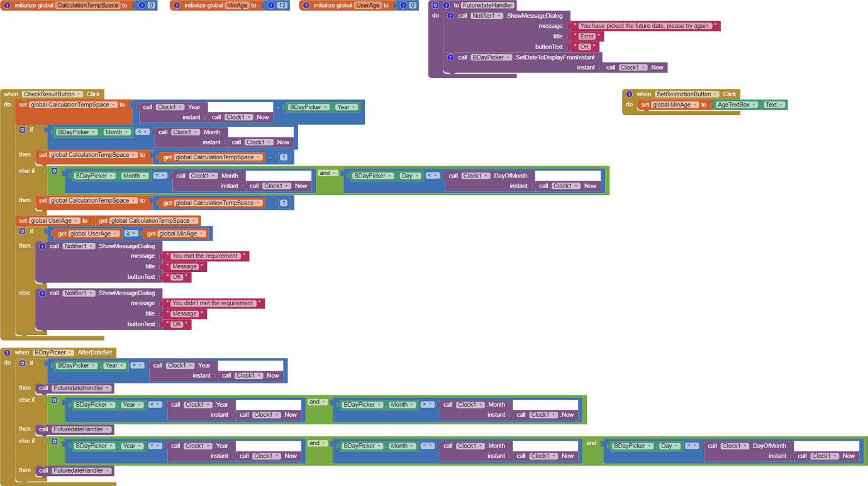
Task: Click comment icon on initialize global CalculationTempSpace block
Action: point(7,5)
